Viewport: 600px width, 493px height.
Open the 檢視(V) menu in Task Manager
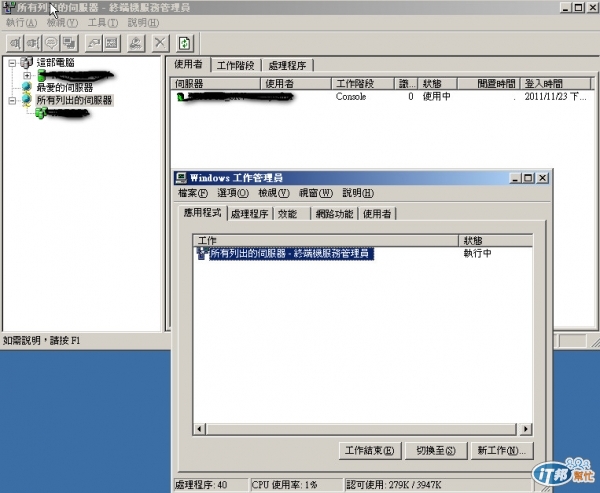click(274, 193)
